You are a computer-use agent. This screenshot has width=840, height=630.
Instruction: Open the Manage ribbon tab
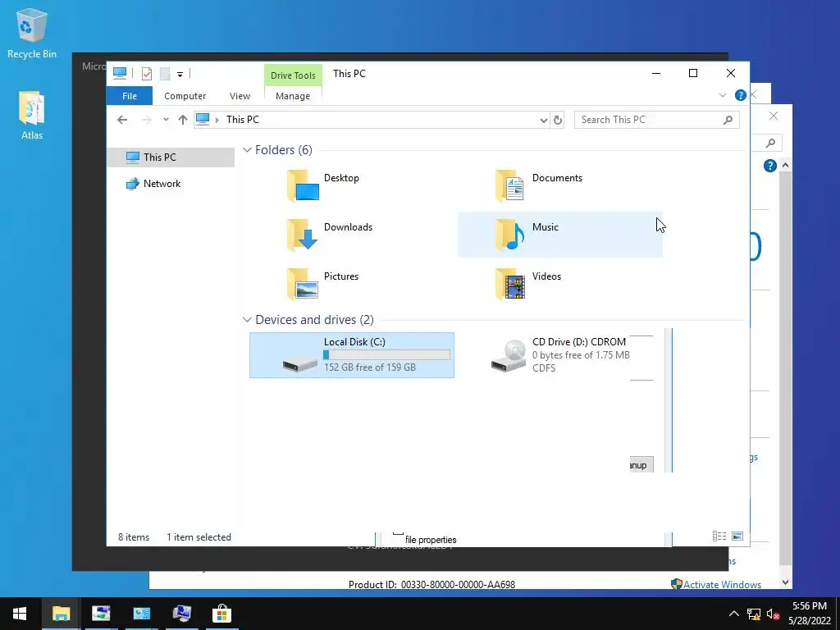(x=293, y=96)
